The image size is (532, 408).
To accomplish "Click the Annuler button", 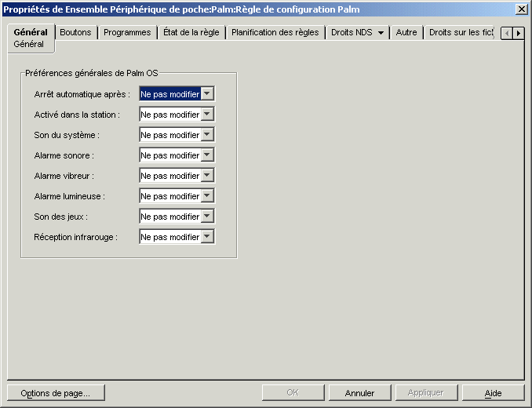I will [x=359, y=393].
